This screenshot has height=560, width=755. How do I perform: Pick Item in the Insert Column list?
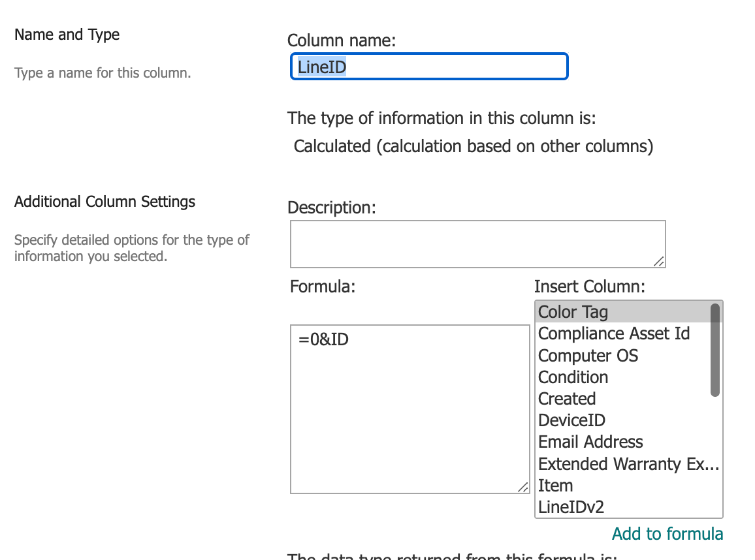tap(555, 486)
